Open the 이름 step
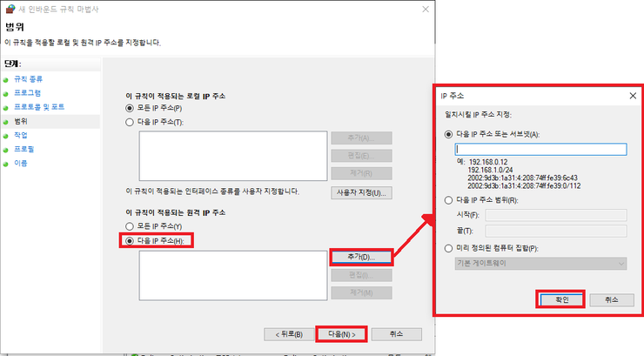This screenshot has width=644, height=356. (19, 163)
